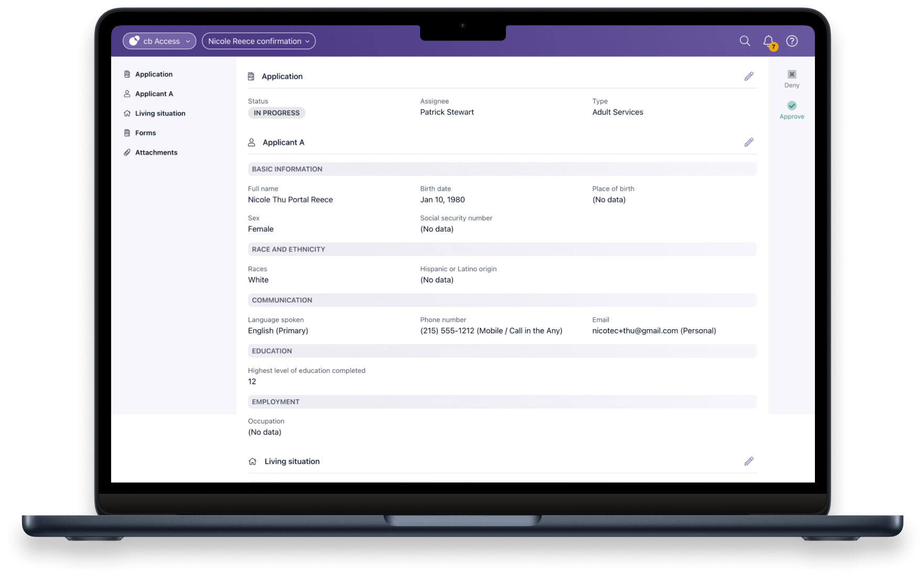Edit the Application section via pencil icon
Screen dimensions: 924x576
749,76
